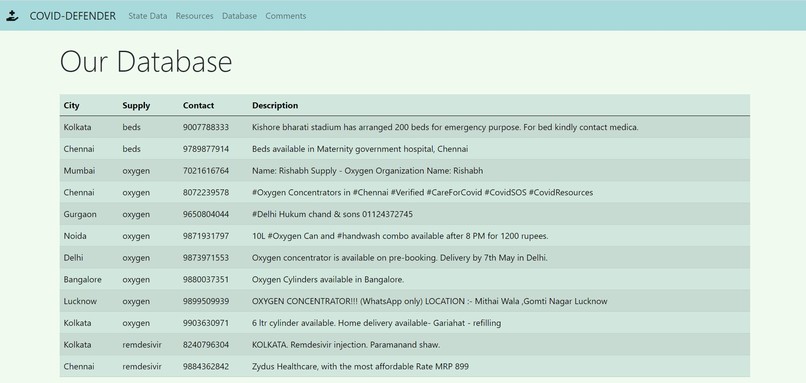The image size is (806, 383).
Task: Select contact number 8072239578
Action: [206, 192]
